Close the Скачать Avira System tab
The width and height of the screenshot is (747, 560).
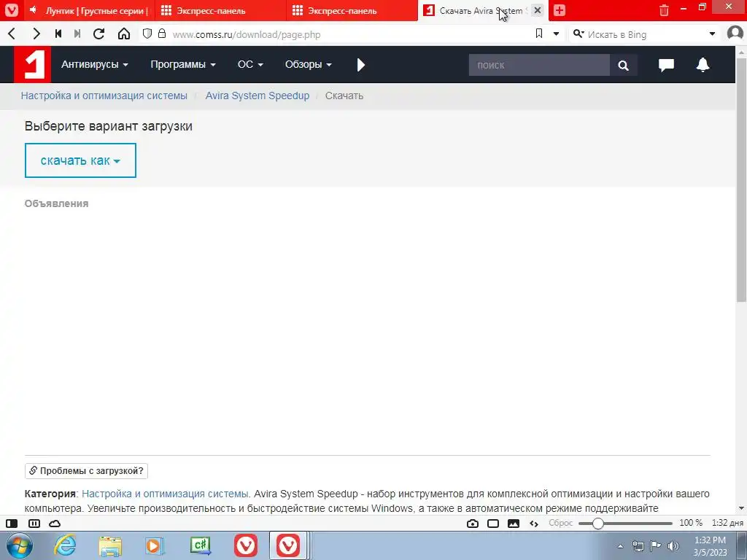538,10
